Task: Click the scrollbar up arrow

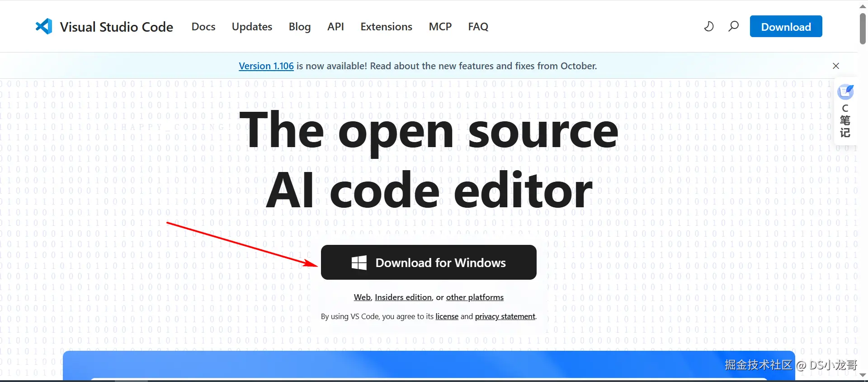Action: (x=863, y=6)
